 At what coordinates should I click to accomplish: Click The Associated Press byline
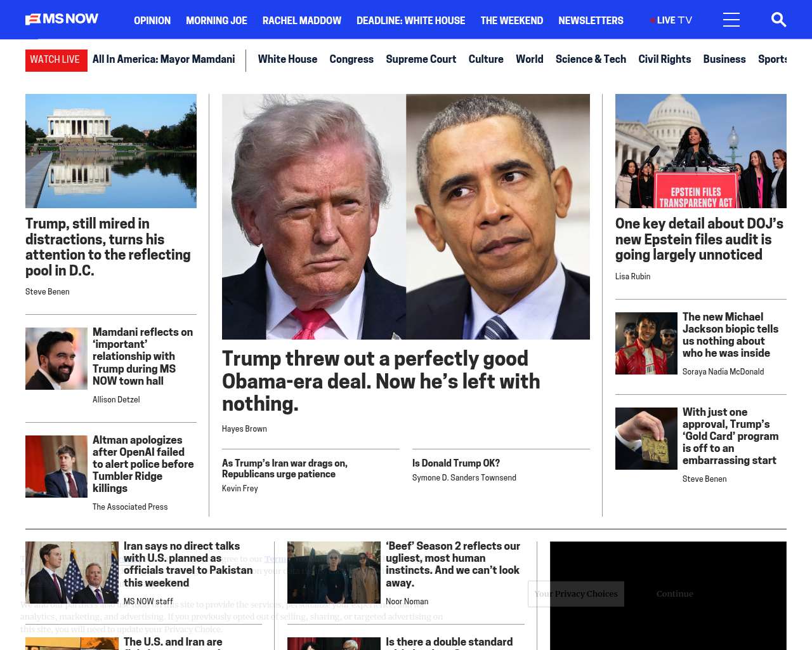(130, 507)
